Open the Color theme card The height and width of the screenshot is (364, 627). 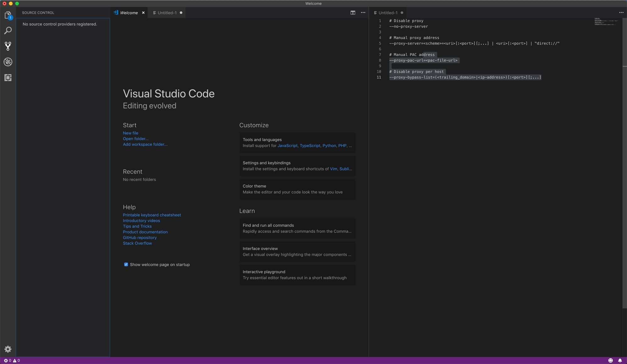tap(297, 189)
